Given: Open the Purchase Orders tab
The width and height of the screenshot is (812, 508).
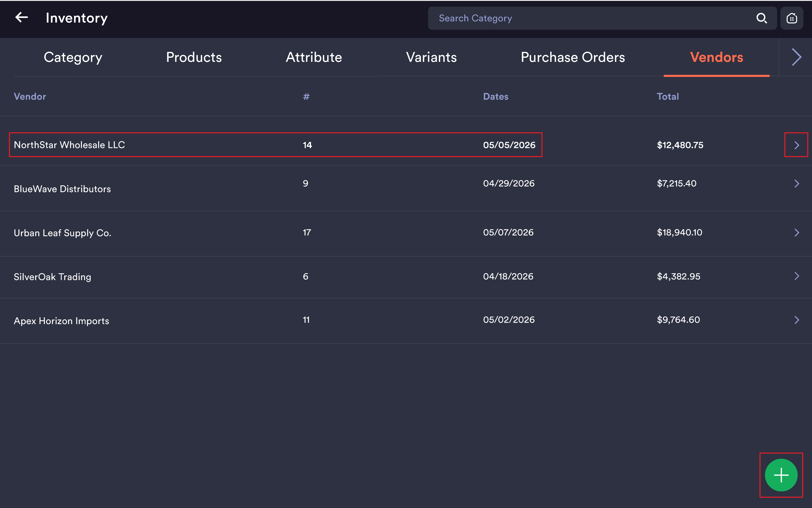Looking at the screenshot, I should click(573, 57).
